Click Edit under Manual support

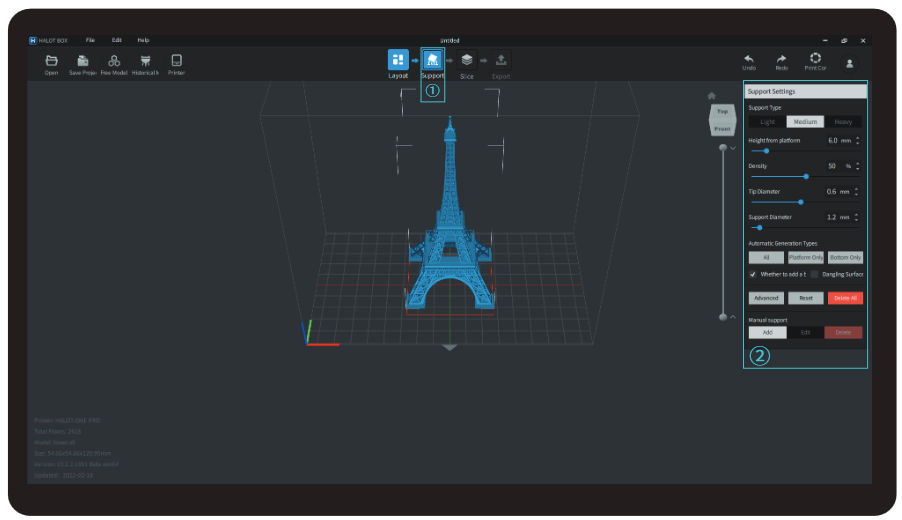tap(805, 332)
